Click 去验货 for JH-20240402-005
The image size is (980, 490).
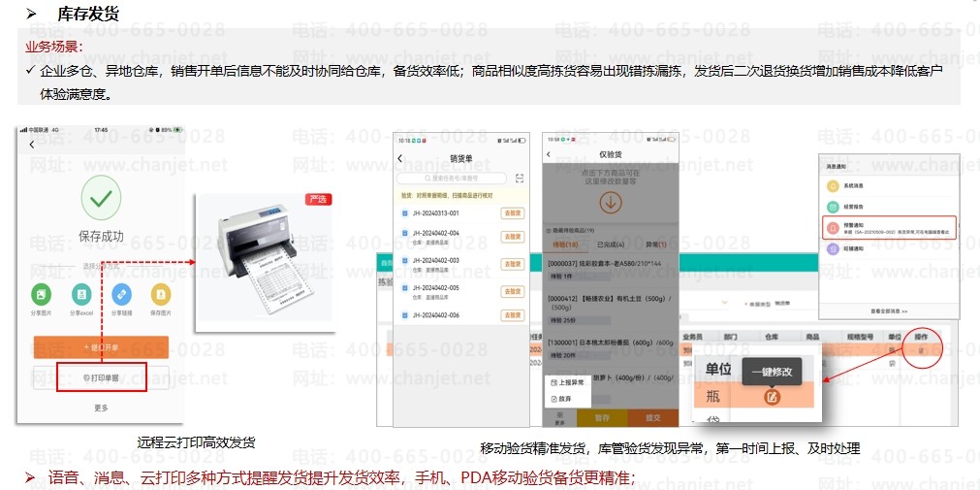click(x=513, y=292)
